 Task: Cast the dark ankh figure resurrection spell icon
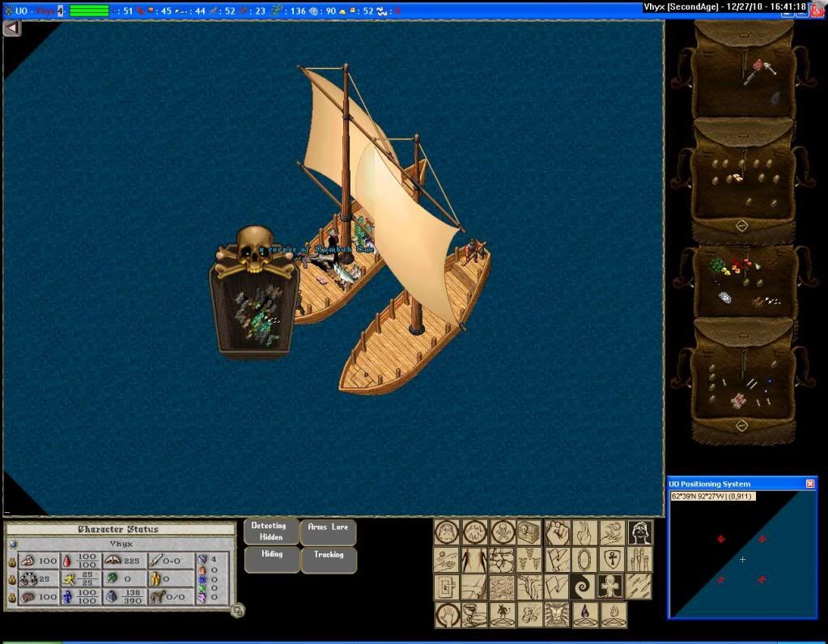click(x=612, y=587)
